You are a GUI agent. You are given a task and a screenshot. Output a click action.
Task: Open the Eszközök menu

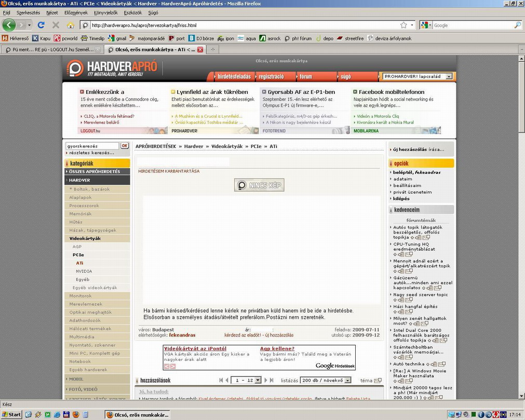pos(133,12)
